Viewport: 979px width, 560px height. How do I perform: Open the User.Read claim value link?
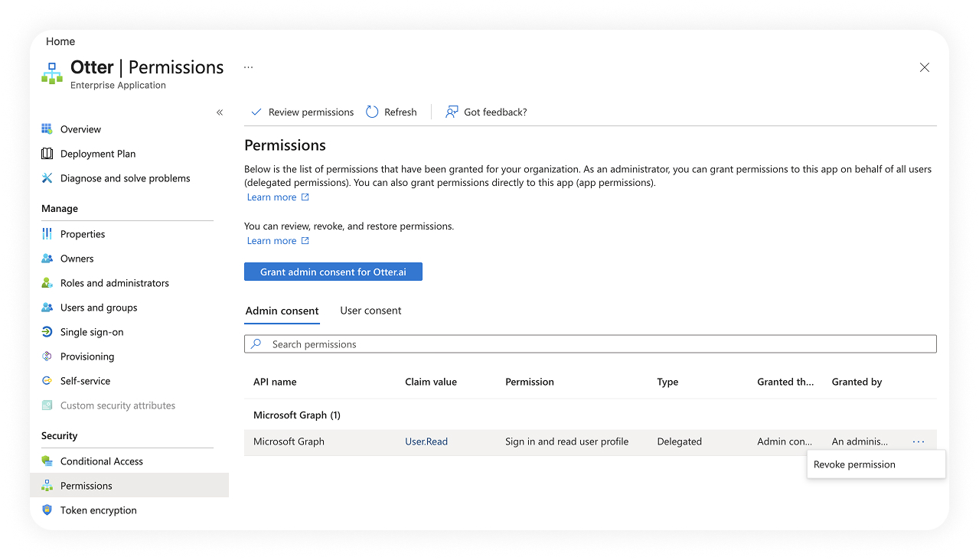pos(426,441)
